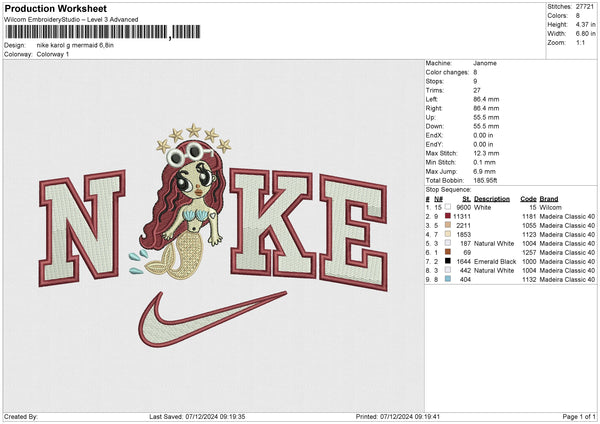This screenshot has height=424, width=600.
Task: Click 'Wilcom EmbroideryStudio – Level 3 Advanced' text
Action: click(x=71, y=20)
